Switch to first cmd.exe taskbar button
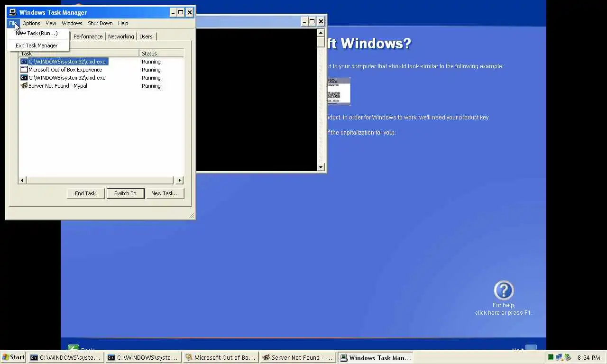 click(66, 358)
